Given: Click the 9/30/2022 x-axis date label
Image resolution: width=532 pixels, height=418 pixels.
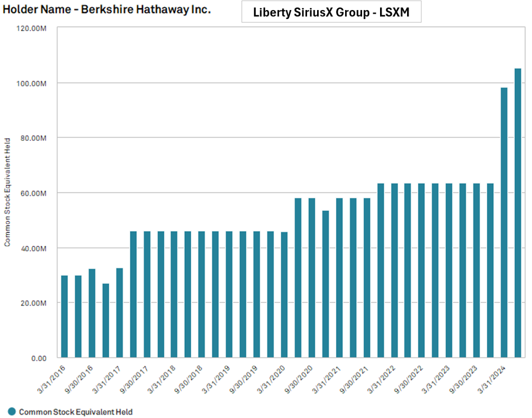Looking at the screenshot, I should coord(408,380).
